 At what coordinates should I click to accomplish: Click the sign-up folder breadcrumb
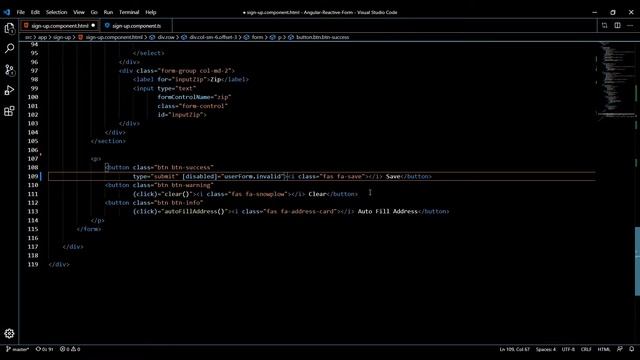coord(62,37)
